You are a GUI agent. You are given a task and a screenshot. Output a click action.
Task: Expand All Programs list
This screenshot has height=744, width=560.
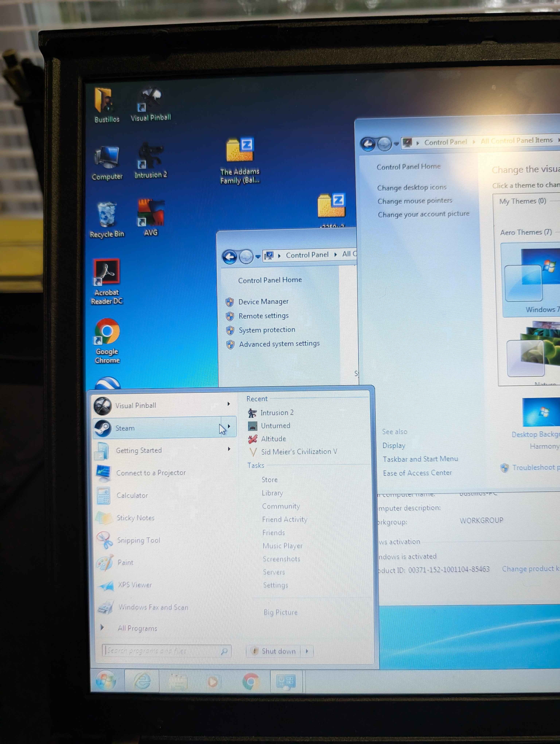click(137, 628)
